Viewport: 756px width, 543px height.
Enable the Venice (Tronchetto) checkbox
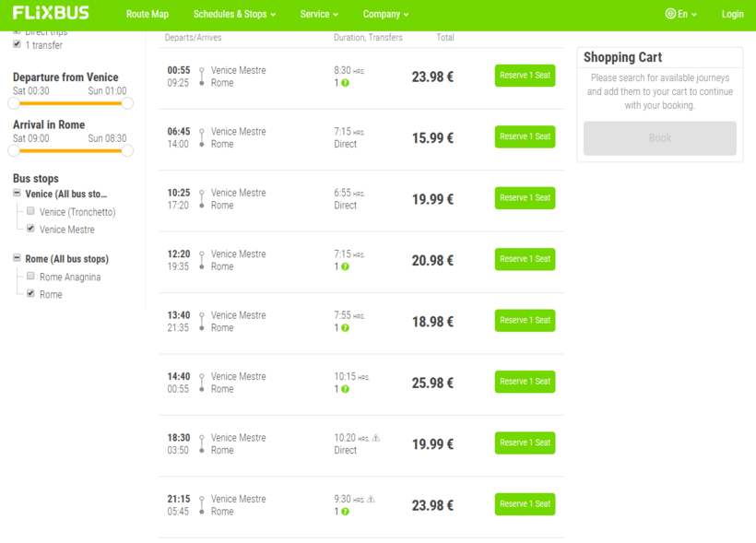point(30,211)
